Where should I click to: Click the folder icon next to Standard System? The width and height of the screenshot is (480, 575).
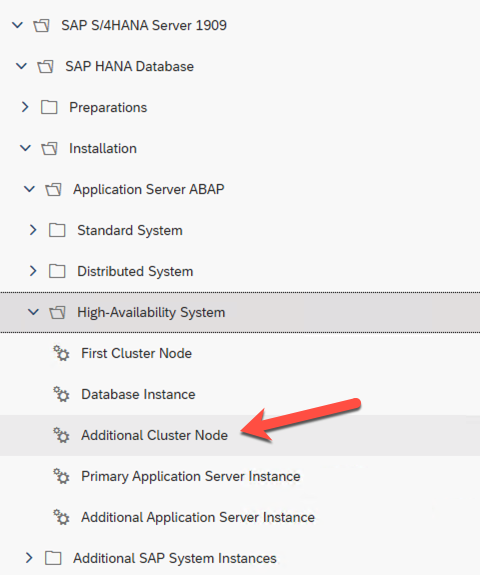pos(57,230)
